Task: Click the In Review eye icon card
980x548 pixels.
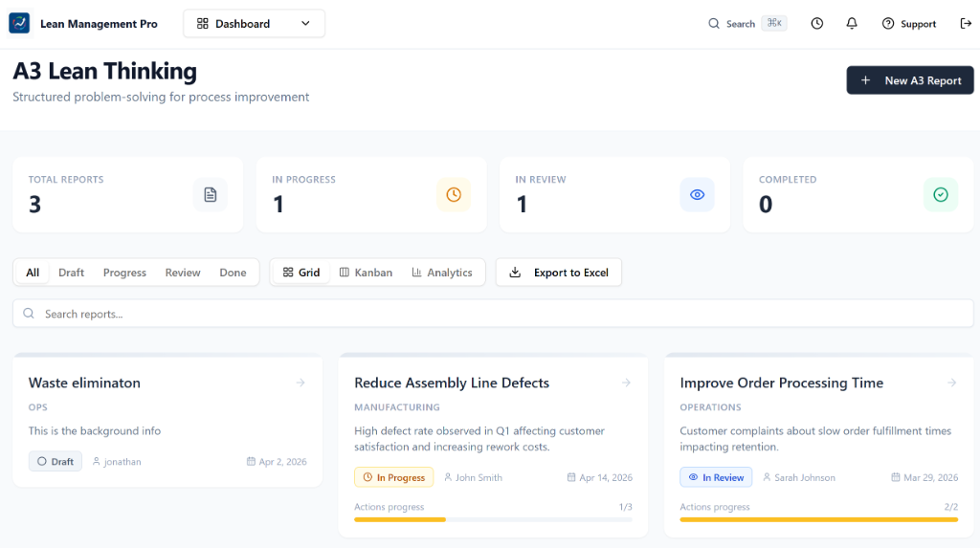Action: tap(697, 195)
